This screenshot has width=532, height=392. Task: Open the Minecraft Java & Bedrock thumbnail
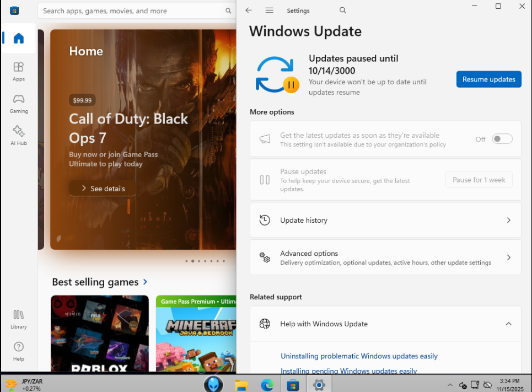tap(196, 334)
